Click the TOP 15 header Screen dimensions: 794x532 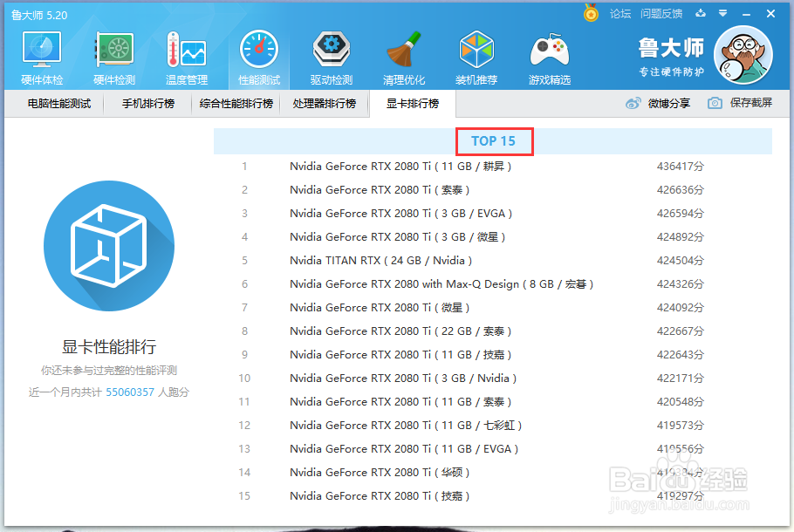point(494,141)
